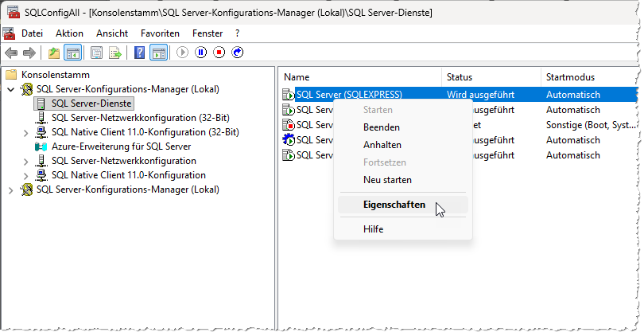The image size is (644, 336).
Task: Choose Eigenschaften in the context menu
Action: 402,205
